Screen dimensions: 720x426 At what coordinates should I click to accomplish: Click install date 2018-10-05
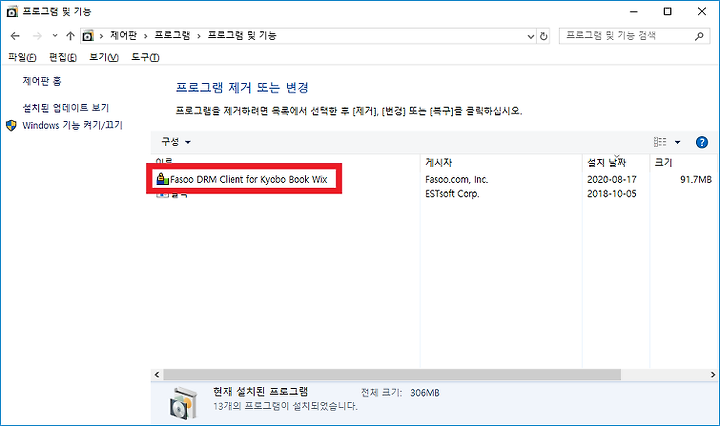(612, 194)
